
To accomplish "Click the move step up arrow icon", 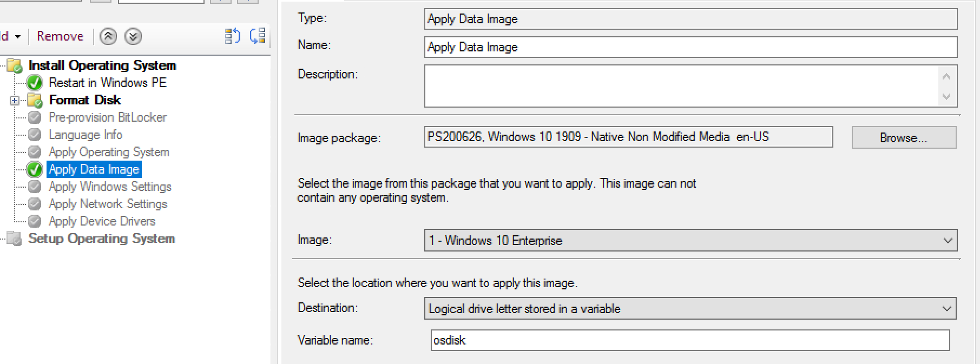I will tap(108, 36).
